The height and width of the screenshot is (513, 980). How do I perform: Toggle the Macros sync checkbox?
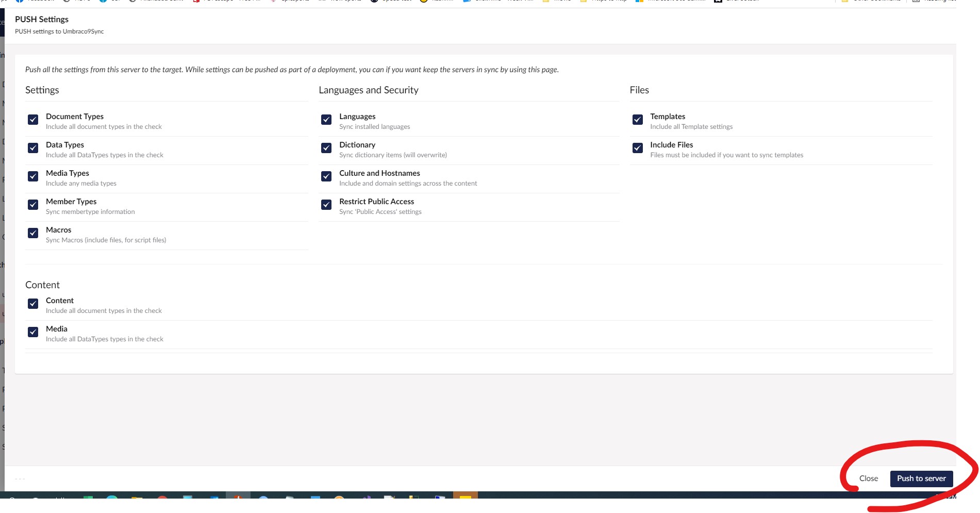[33, 233]
